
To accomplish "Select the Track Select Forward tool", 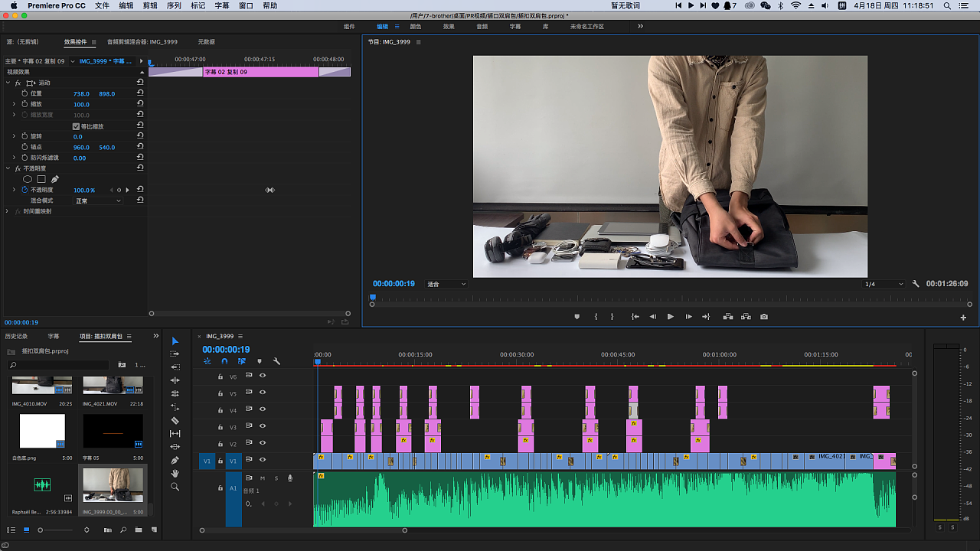I will [x=175, y=354].
